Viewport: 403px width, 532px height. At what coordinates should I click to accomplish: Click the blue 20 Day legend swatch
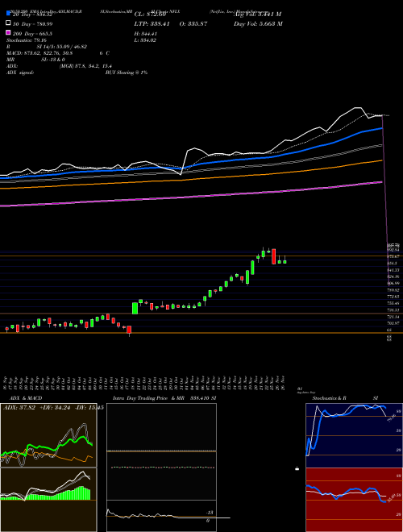8,14
